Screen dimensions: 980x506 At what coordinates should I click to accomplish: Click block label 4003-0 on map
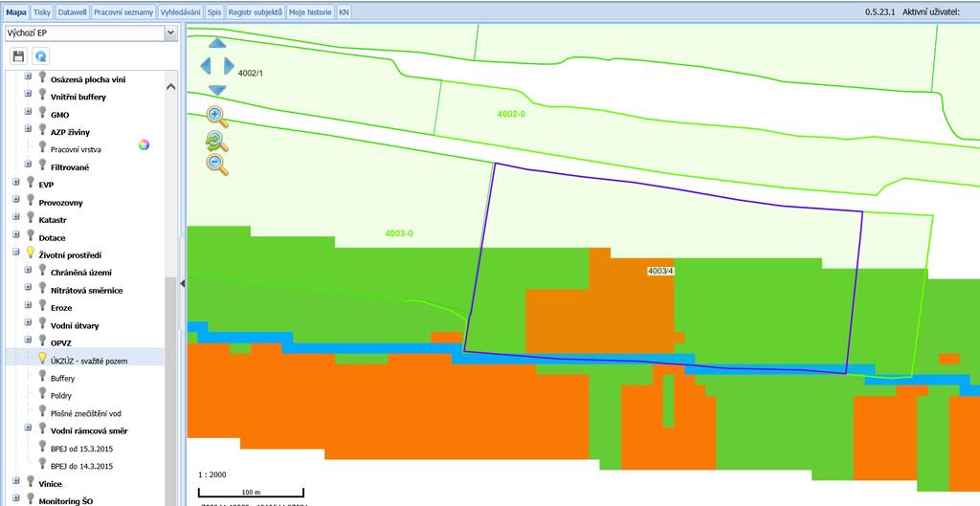coord(399,233)
